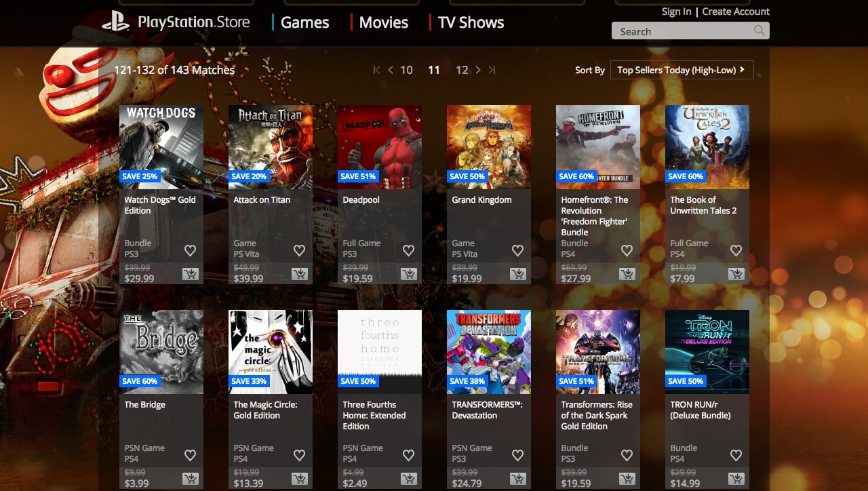This screenshot has width=868, height=491.
Task: Go to results page 10
Action: 406,70
